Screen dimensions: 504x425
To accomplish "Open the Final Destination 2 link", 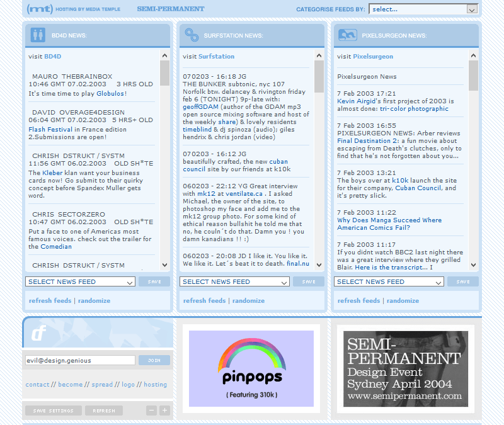I will [x=368, y=140].
